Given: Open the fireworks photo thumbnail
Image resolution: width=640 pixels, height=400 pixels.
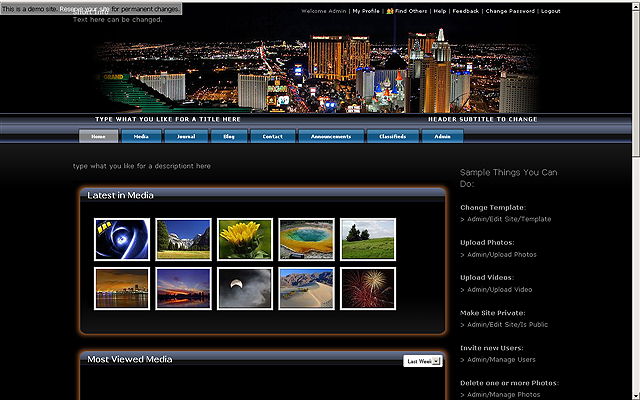Looking at the screenshot, I should tap(367, 288).
